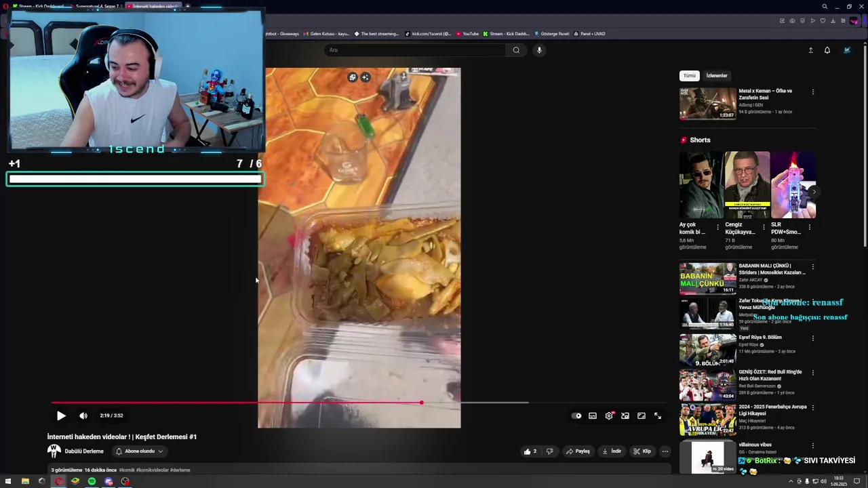
Task: Mute the video with the speaker icon
Action: point(83,416)
